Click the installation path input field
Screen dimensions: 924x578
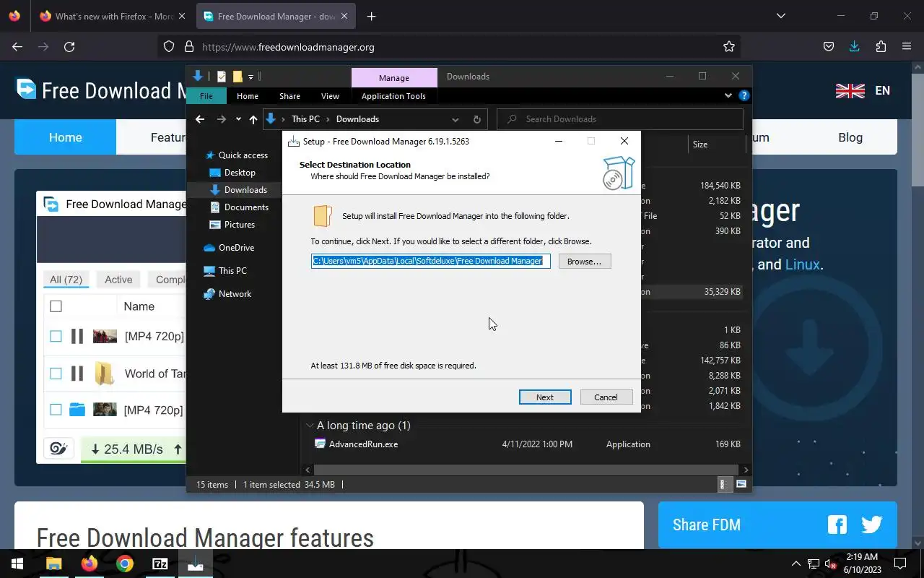(431, 261)
